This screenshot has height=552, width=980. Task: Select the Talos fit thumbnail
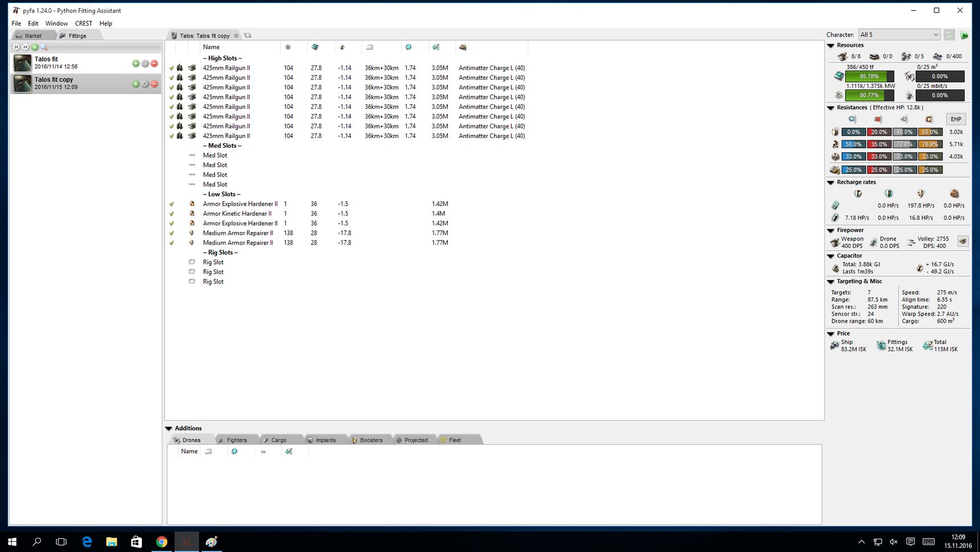coord(22,63)
